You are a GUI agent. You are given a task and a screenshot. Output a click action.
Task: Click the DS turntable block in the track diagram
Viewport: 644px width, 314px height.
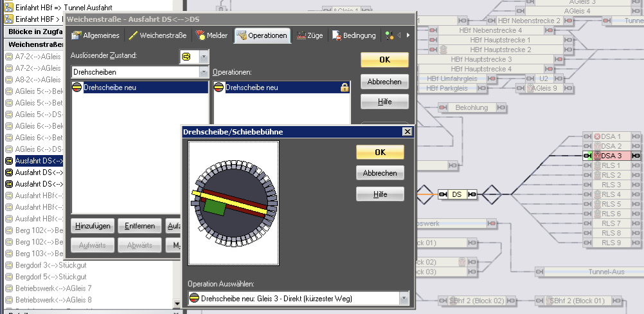[x=456, y=194]
